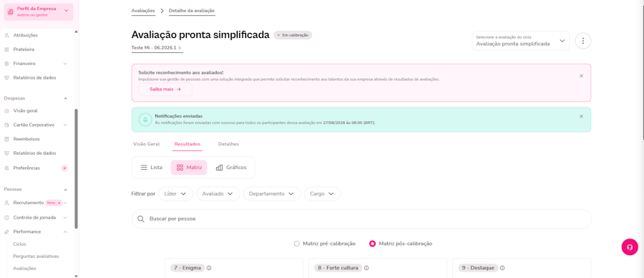Image resolution: width=644 pixels, height=278 pixels.
Task: Click the Prateleira grid icon
Action: (6, 49)
